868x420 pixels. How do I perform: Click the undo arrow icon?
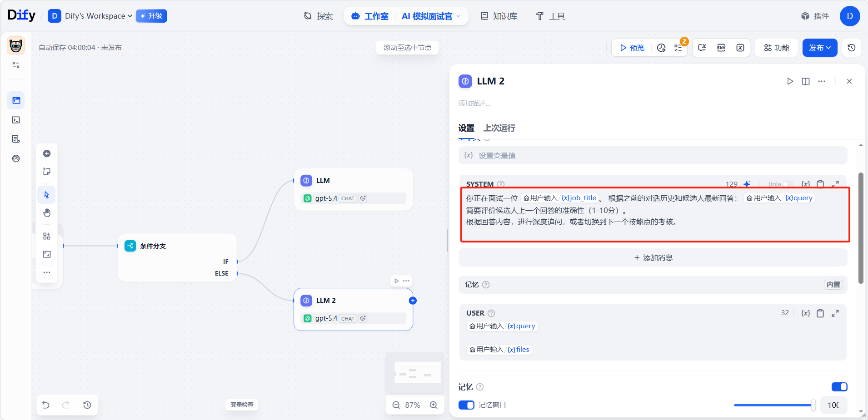pos(46,405)
